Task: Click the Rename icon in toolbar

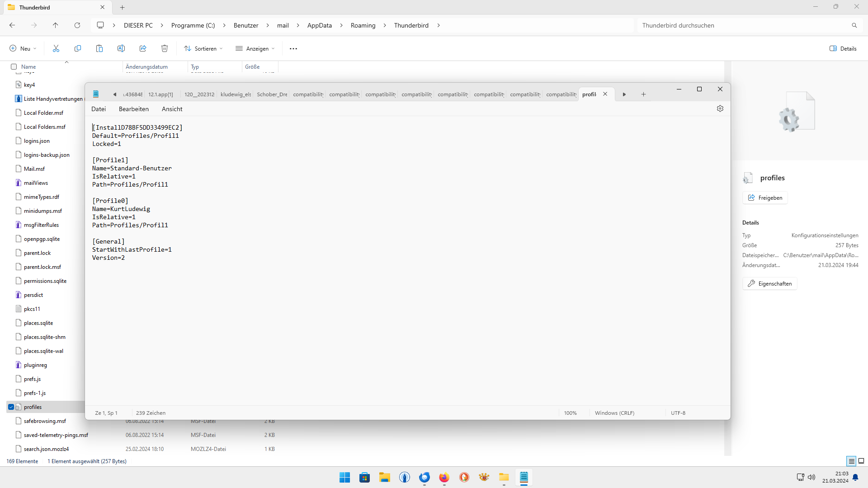Action: [121, 48]
